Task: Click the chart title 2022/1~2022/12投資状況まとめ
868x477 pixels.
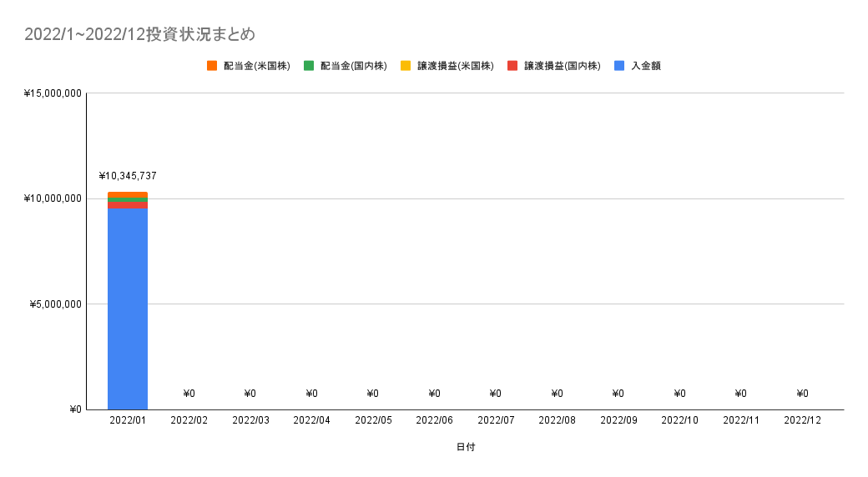Action: click(x=140, y=34)
